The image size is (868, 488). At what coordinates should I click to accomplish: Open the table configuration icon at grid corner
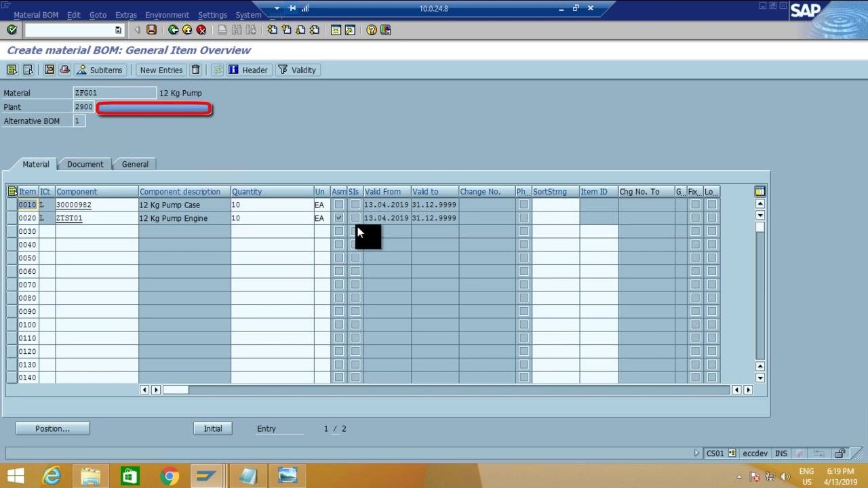coord(760,191)
